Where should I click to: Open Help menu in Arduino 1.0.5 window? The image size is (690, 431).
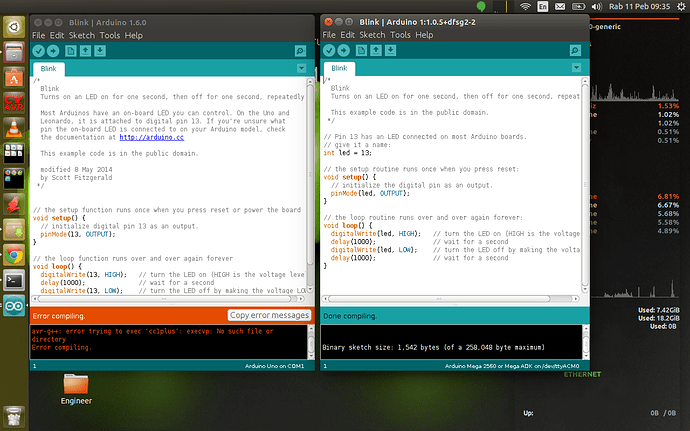pyautogui.click(x=424, y=35)
